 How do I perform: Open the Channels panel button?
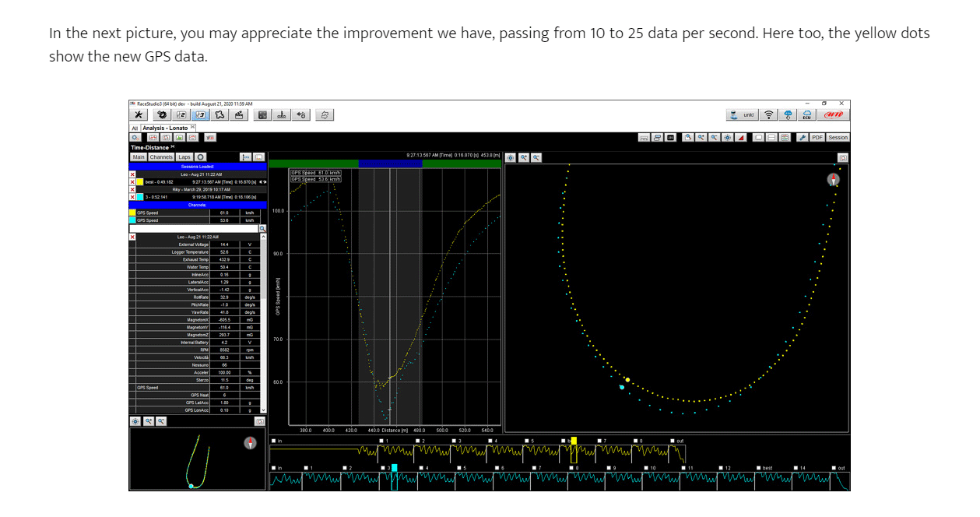pyautogui.click(x=161, y=157)
